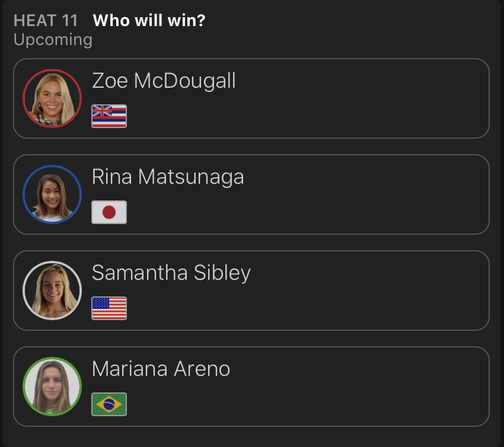
Task: Click the Japan flag under Rina Matsunaga
Action: [x=109, y=212]
